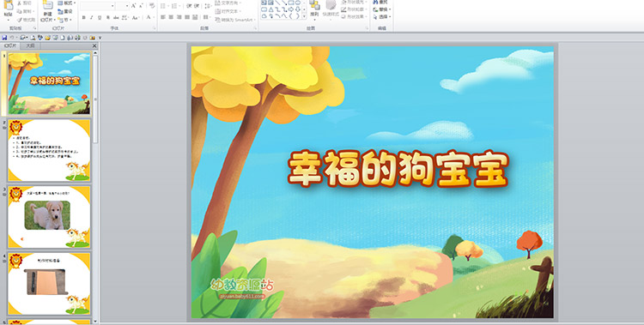Image resolution: width=644 pixels, height=325 pixels.
Task: Toggle Italic formatting
Action: click(x=92, y=17)
